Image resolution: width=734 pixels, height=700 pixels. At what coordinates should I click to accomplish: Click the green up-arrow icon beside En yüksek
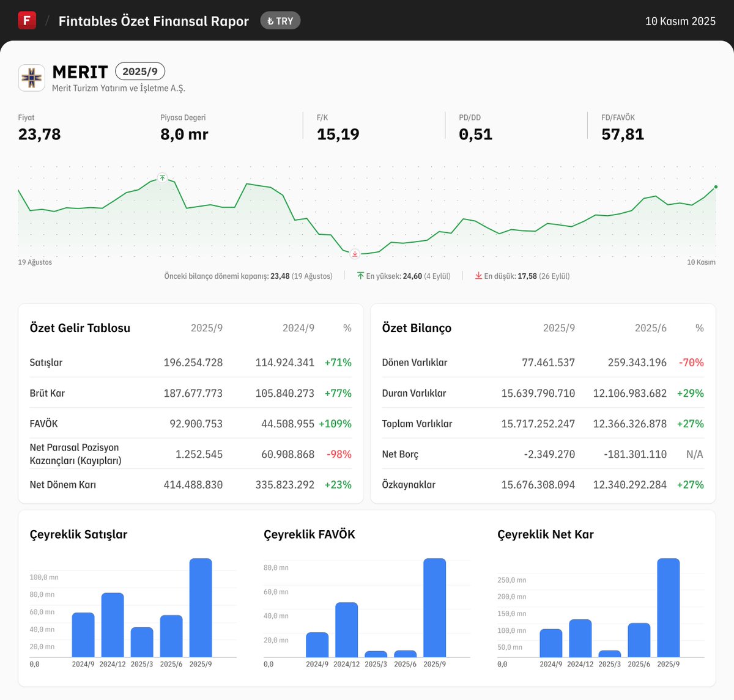click(x=360, y=276)
